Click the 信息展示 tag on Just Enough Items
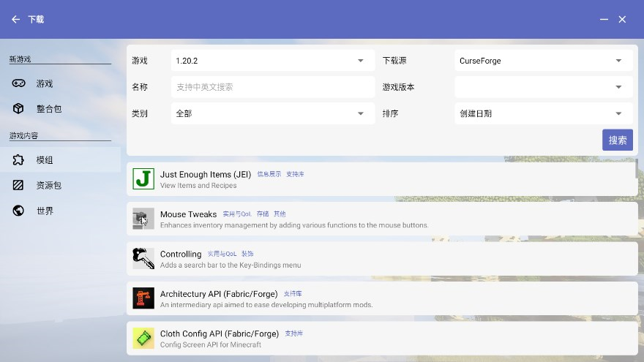 coord(269,175)
